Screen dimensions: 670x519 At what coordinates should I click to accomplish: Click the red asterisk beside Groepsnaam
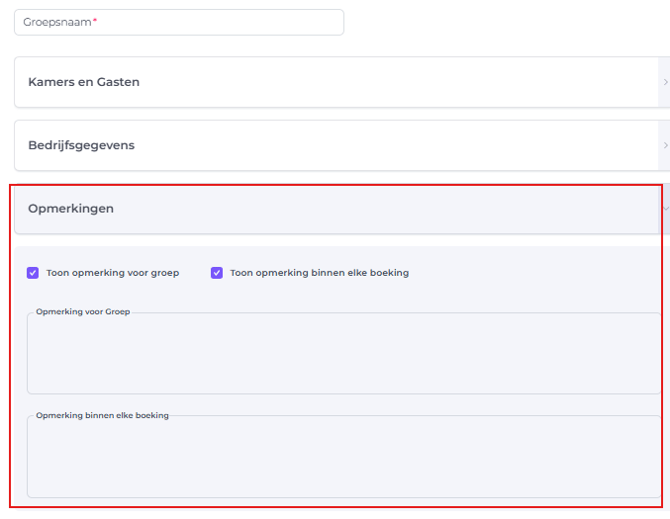(95, 21)
